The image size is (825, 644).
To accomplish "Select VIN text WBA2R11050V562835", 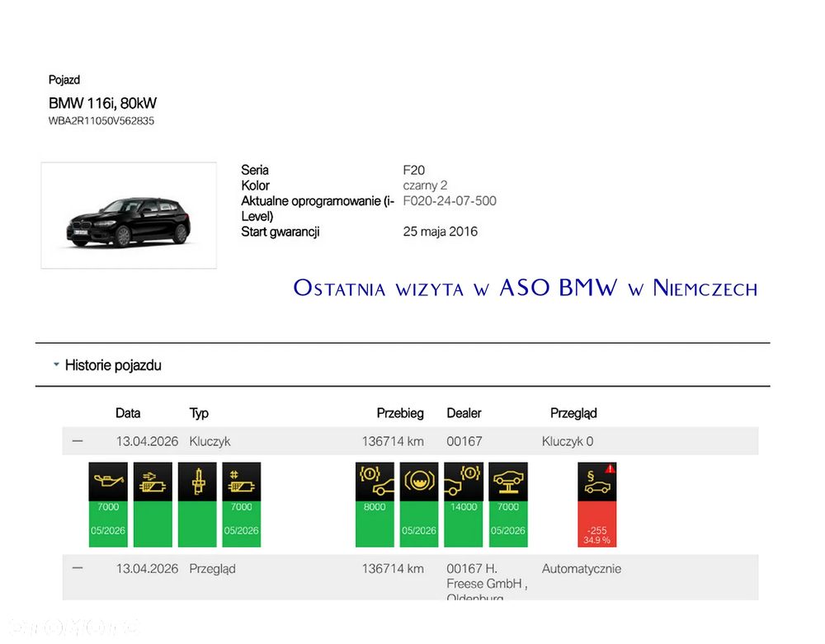I will [x=101, y=121].
